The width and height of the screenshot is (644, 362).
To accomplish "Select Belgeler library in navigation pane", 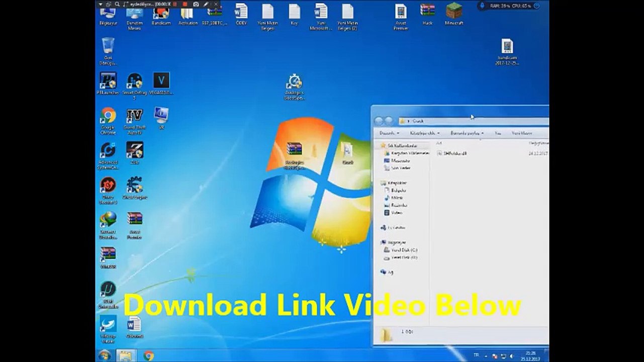I will 395,191.
